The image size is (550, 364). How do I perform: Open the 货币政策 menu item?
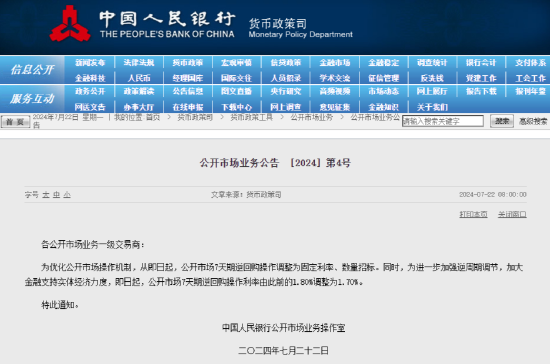(188, 63)
